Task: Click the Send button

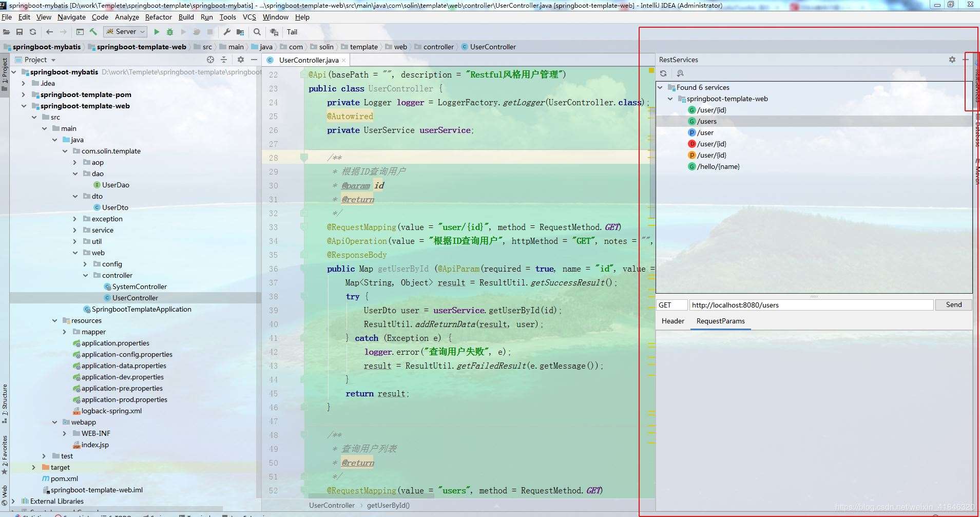Action: click(x=953, y=304)
